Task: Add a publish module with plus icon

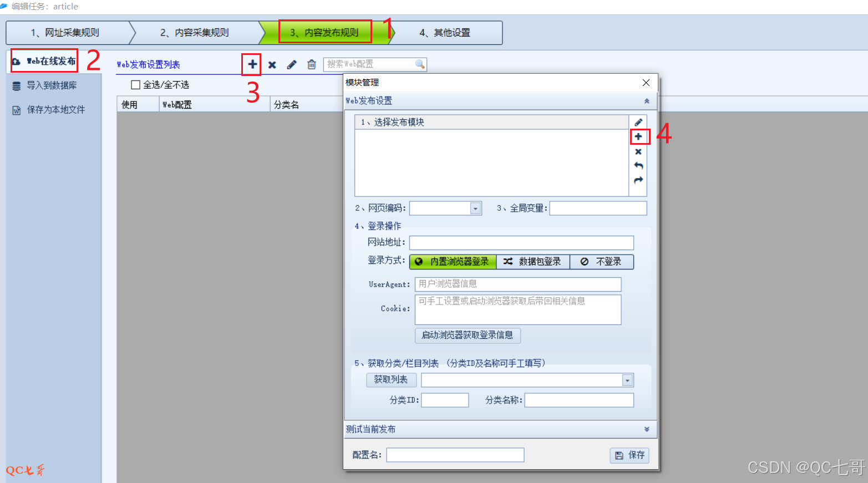Action: point(638,136)
